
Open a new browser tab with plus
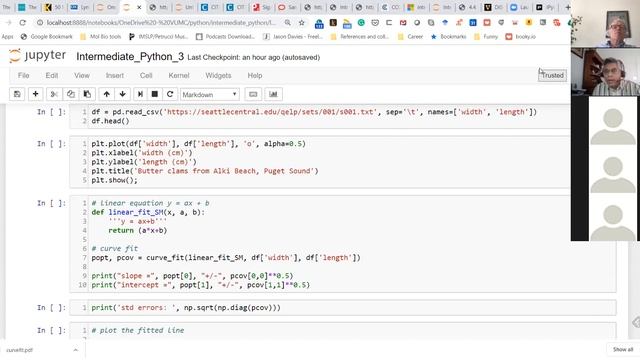[x=567, y=7]
